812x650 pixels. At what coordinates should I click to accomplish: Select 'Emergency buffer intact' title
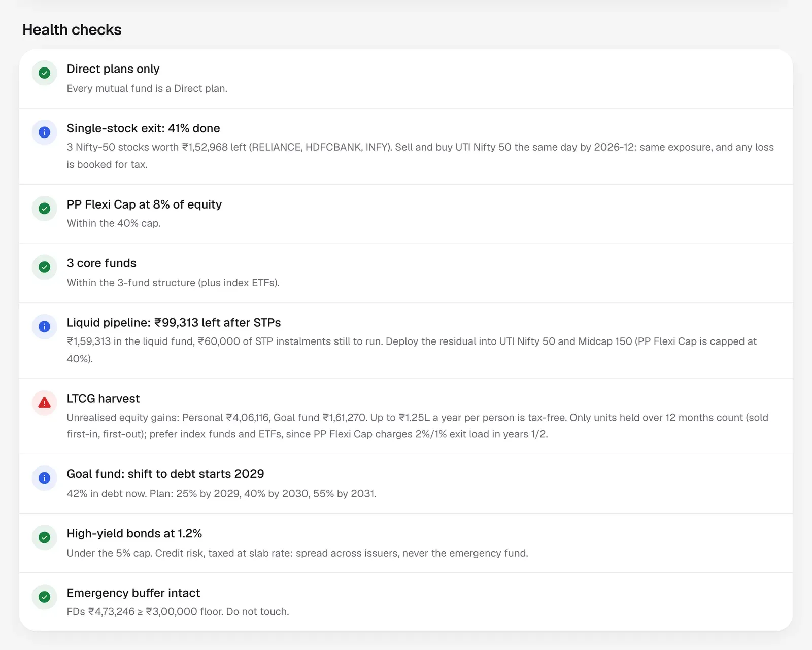pos(133,593)
